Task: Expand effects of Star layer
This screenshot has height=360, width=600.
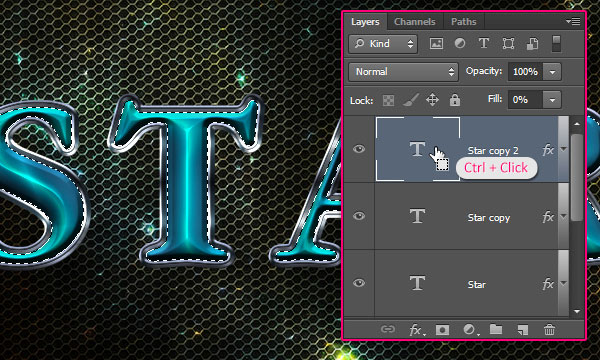Action: click(563, 283)
